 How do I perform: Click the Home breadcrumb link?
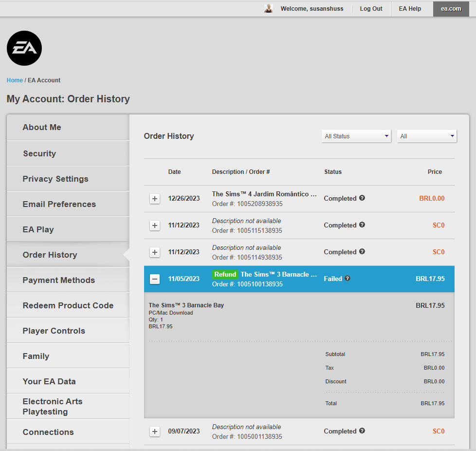(x=15, y=80)
